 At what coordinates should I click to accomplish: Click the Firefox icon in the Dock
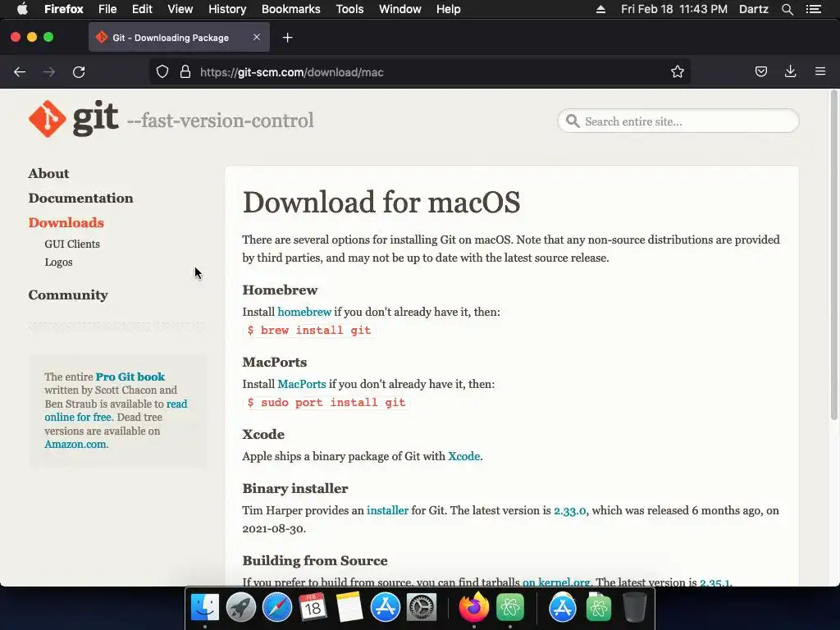click(473, 608)
